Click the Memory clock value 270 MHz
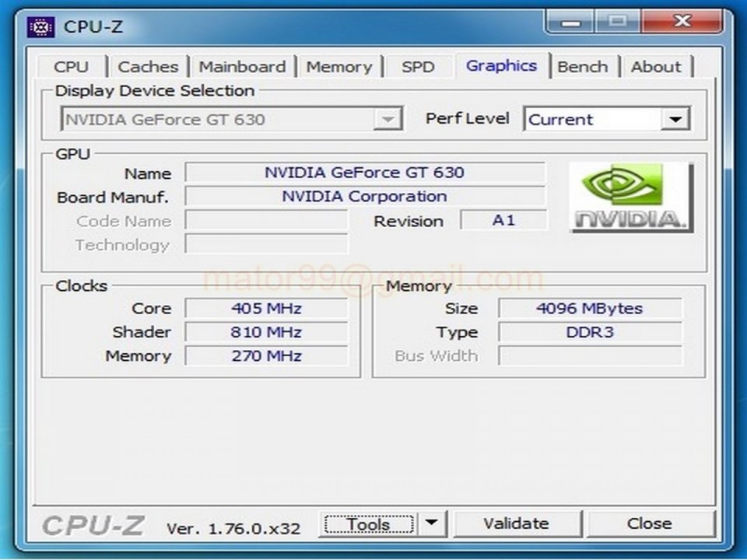This screenshot has width=747, height=560. (266, 356)
